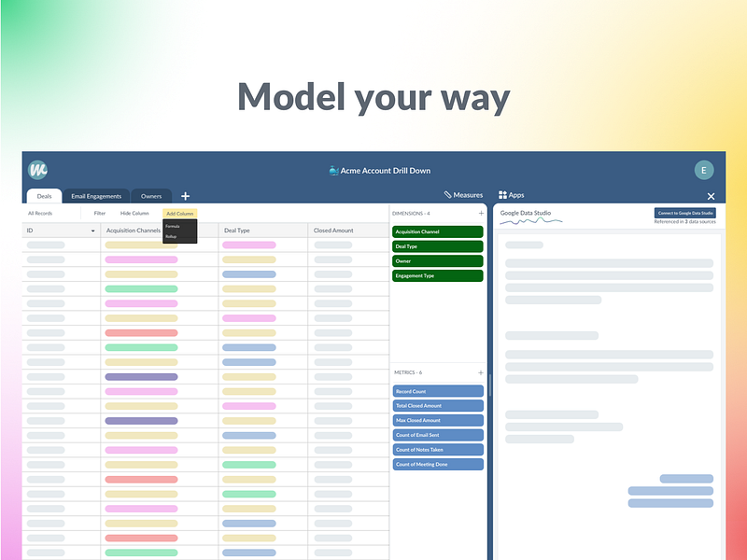This screenshot has width=747, height=560.
Task: Select Formula from Add Column menu
Action: 173,226
